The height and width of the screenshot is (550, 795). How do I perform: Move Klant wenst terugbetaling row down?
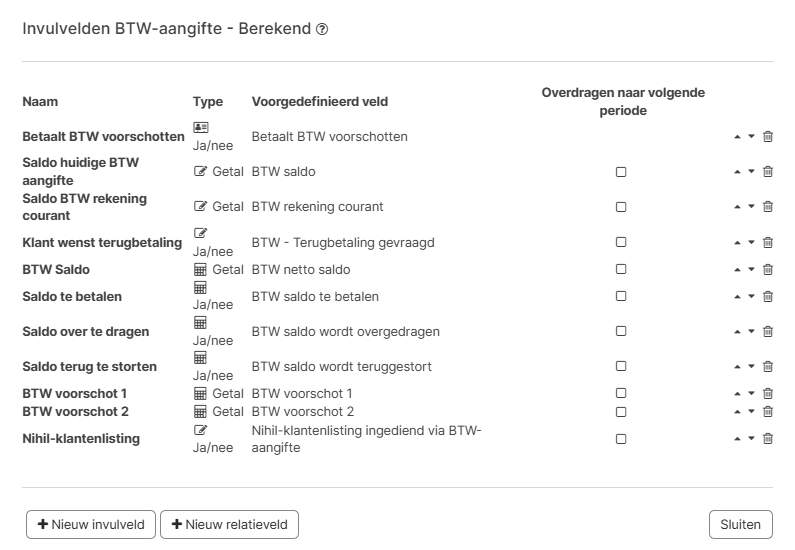[751, 242]
